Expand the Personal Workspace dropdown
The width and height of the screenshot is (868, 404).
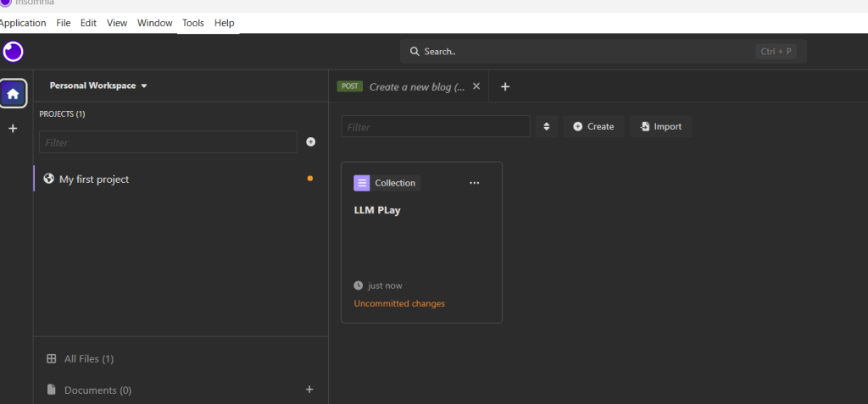click(98, 86)
